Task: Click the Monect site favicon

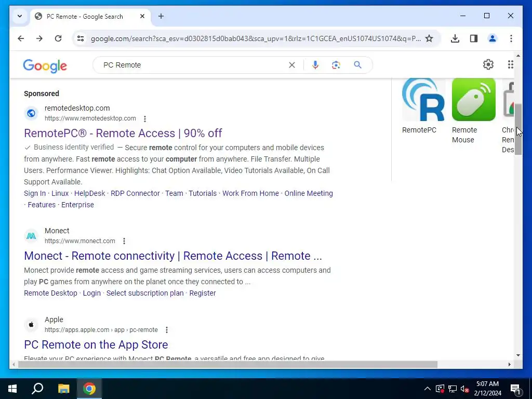Action: pos(31,236)
